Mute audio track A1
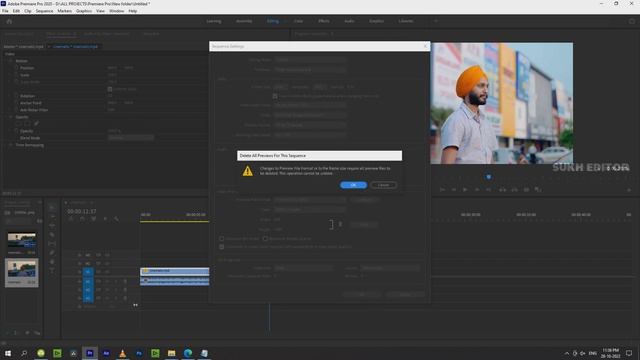The height and width of the screenshot is (360, 640). tap(108, 281)
